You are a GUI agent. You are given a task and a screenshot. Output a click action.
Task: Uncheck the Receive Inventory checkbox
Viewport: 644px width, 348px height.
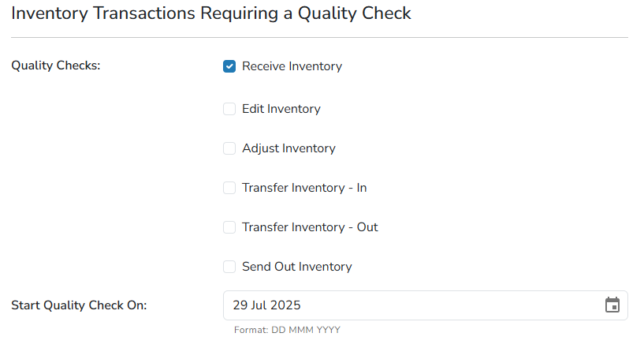click(229, 66)
